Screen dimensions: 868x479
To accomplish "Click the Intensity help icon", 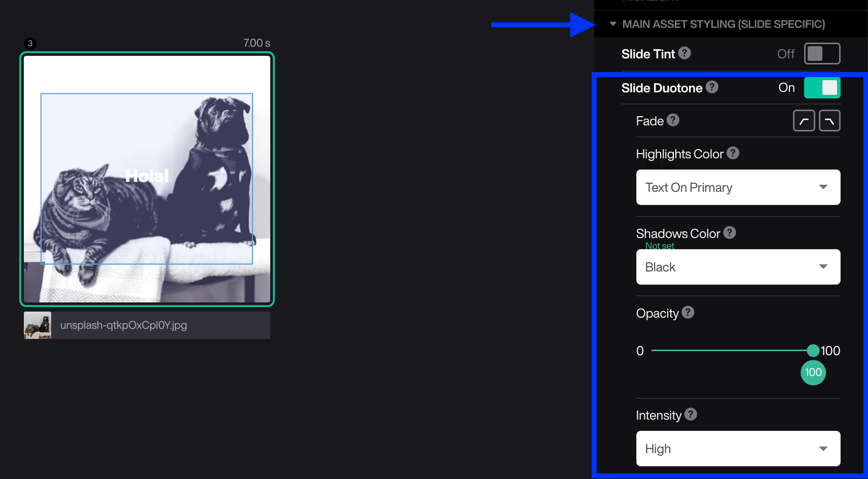I will pyautogui.click(x=691, y=415).
